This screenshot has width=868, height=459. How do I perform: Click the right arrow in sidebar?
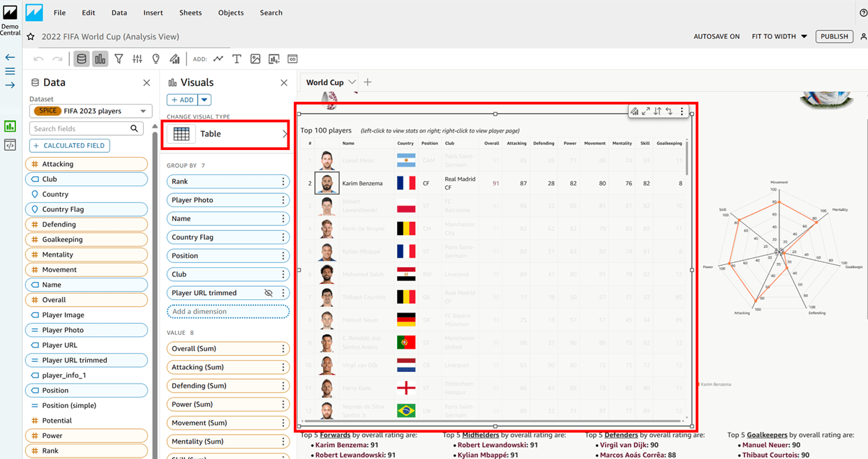(10, 85)
